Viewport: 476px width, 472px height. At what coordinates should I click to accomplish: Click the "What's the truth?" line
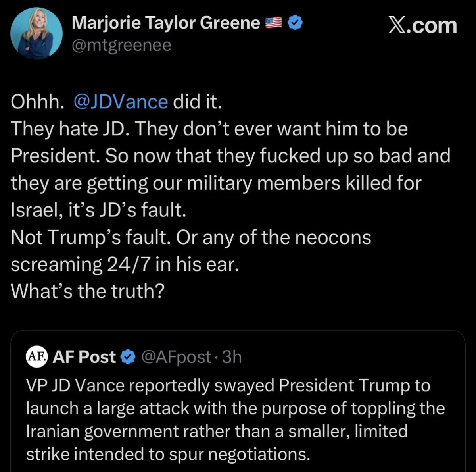coord(88,291)
